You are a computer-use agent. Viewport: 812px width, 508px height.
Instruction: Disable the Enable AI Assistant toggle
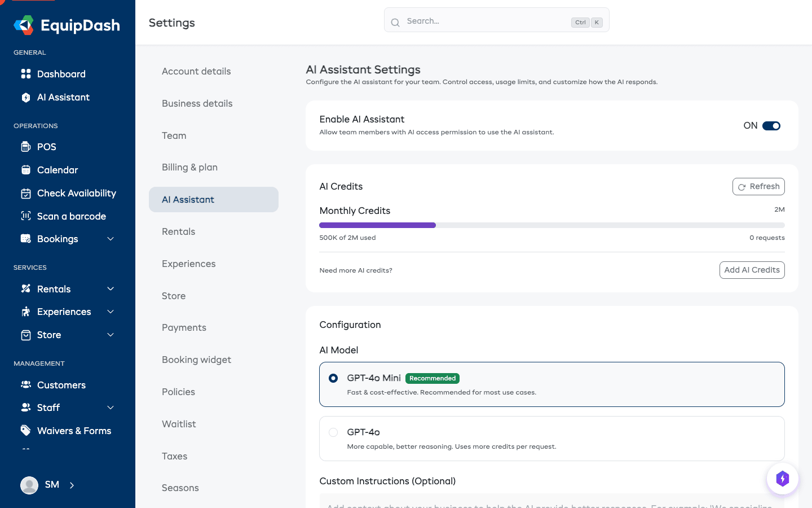click(x=772, y=126)
